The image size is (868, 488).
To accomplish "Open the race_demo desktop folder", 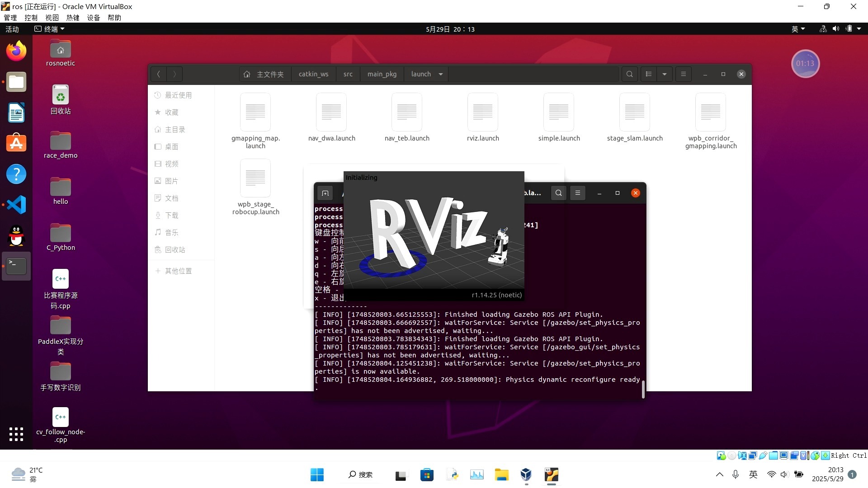I will point(61,145).
